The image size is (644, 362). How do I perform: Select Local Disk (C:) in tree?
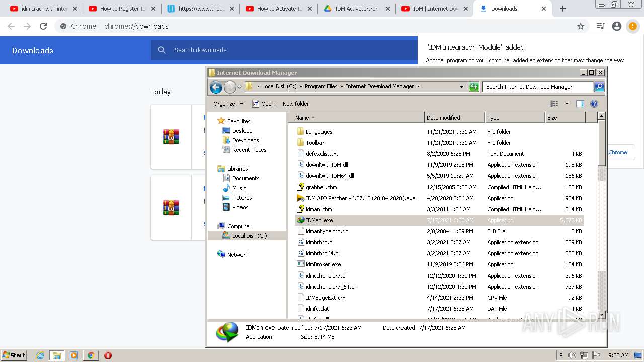[249, 236]
